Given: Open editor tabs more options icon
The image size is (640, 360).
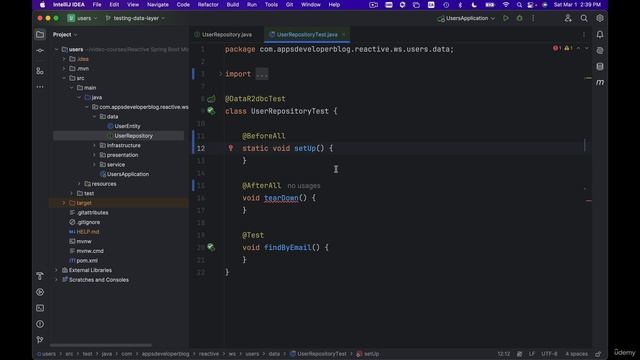Looking at the screenshot, I should coord(584,35).
